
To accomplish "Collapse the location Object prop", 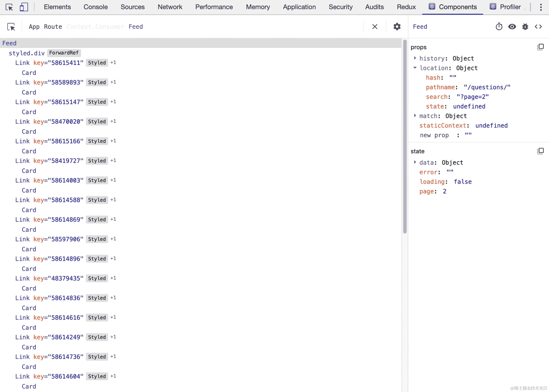I will pyautogui.click(x=415, y=68).
